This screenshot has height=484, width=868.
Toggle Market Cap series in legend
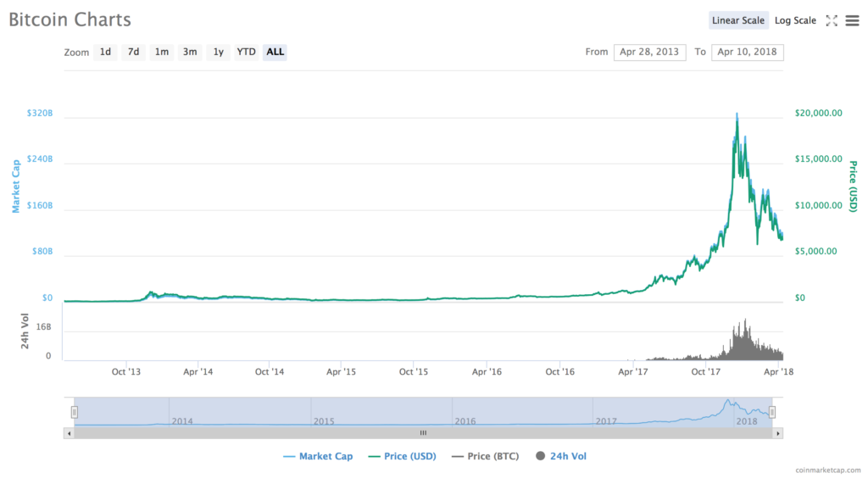pyautogui.click(x=318, y=456)
